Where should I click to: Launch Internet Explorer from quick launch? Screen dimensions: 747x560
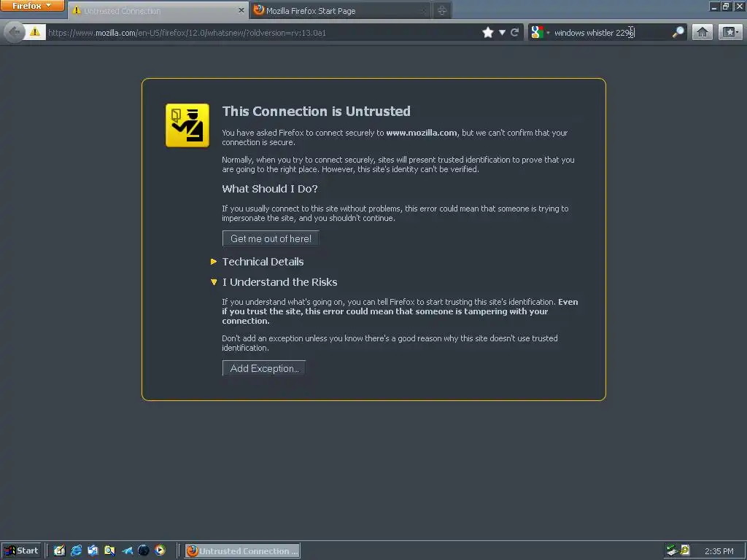(x=76, y=551)
